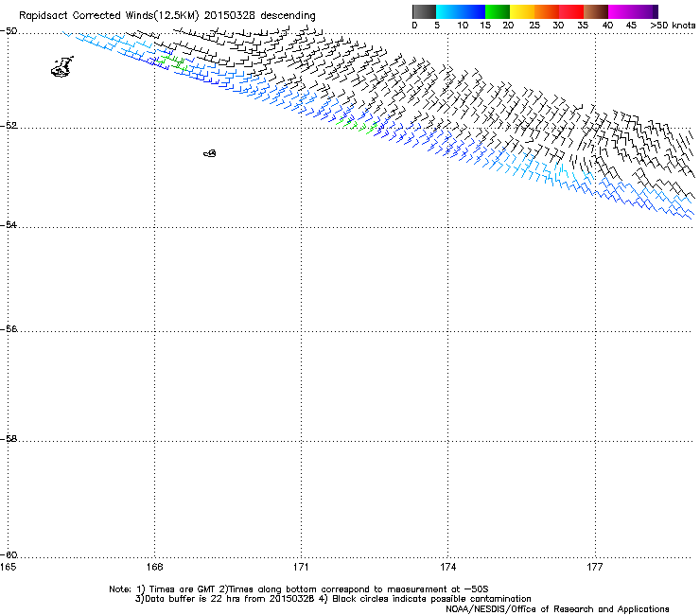Click the orange 25-30 knots color segment
Viewport: 700px width, 615px height.
(x=547, y=11)
